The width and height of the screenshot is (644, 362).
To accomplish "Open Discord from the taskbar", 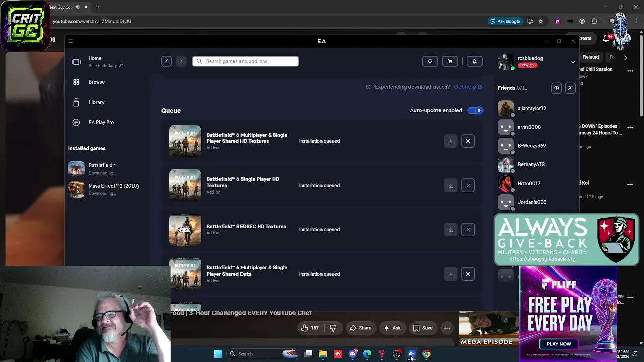I will pyautogui.click(x=353, y=354).
